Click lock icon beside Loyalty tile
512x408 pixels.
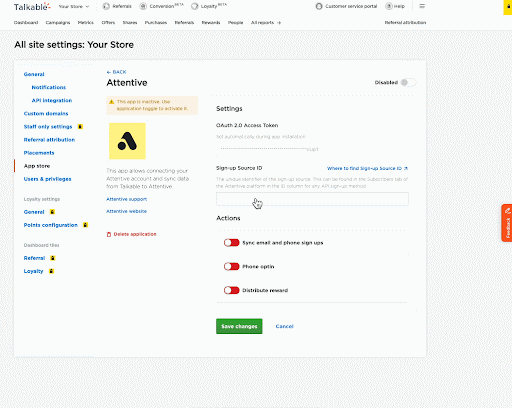click(51, 271)
